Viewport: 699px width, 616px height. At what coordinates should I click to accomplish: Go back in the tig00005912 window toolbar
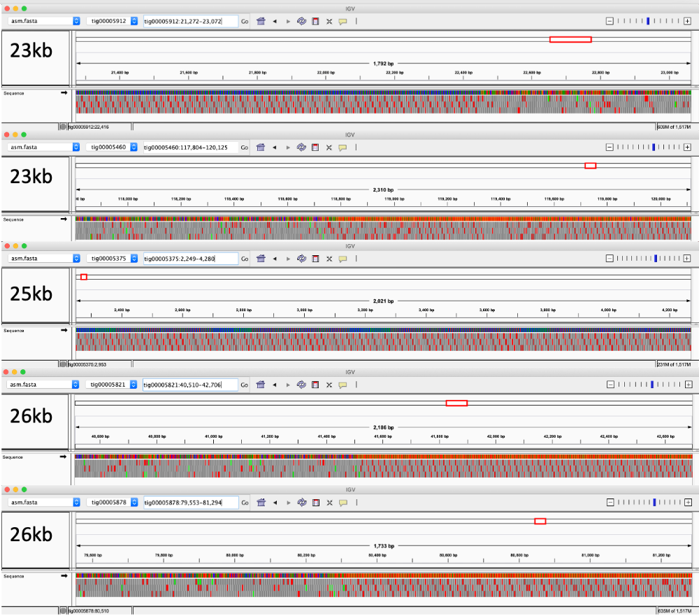pos(275,21)
